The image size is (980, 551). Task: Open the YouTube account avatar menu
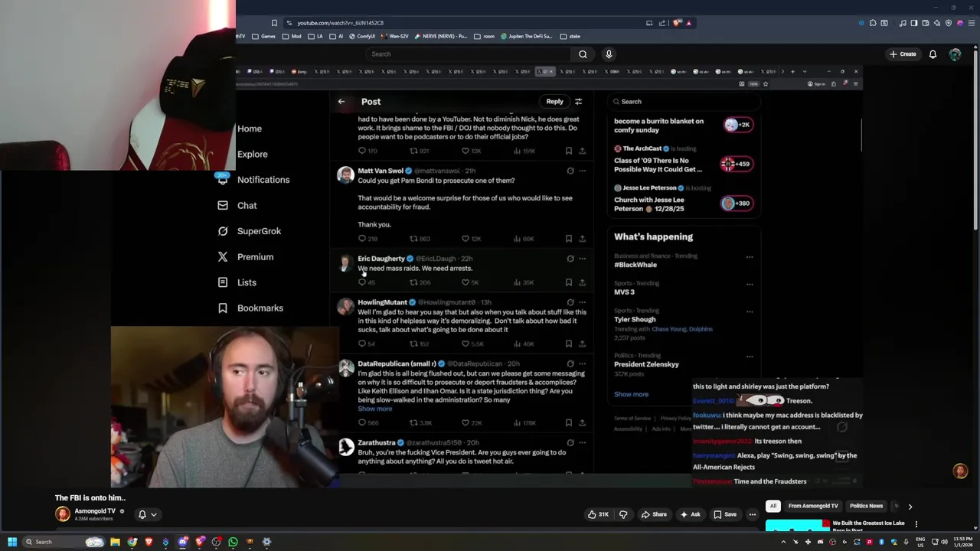click(x=955, y=54)
